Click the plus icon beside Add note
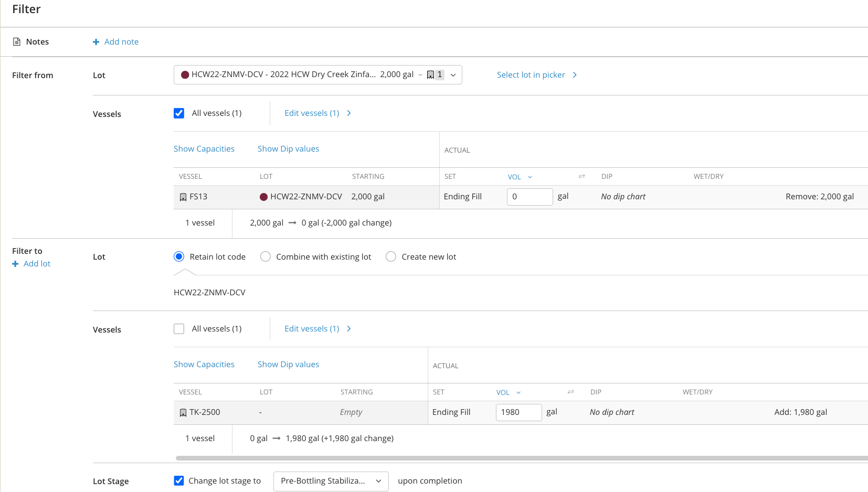 tap(96, 42)
